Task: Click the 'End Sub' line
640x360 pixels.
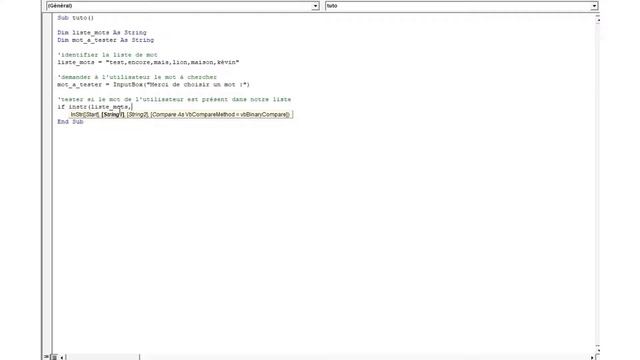Action: 70,122
